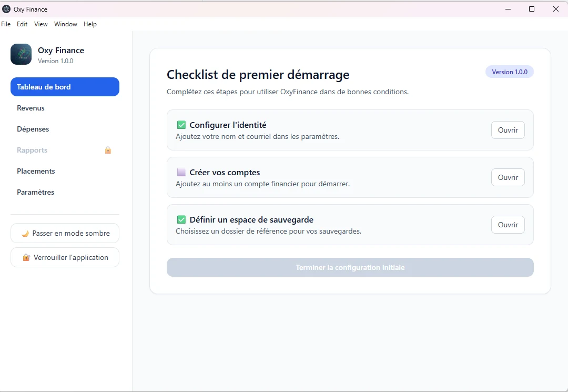Click the Oxy Finance sidebar logo icon
Screen dimensions: 568x392
pyautogui.click(x=21, y=54)
